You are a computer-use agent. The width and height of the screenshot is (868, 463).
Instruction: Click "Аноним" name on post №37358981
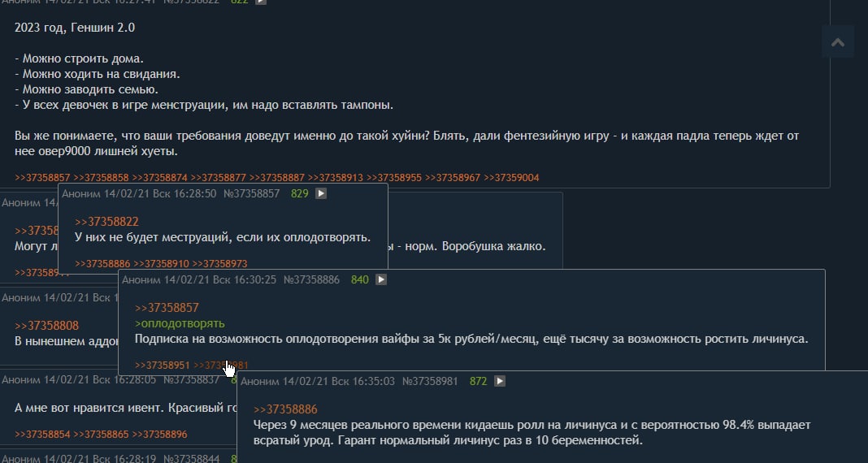coord(260,381)
